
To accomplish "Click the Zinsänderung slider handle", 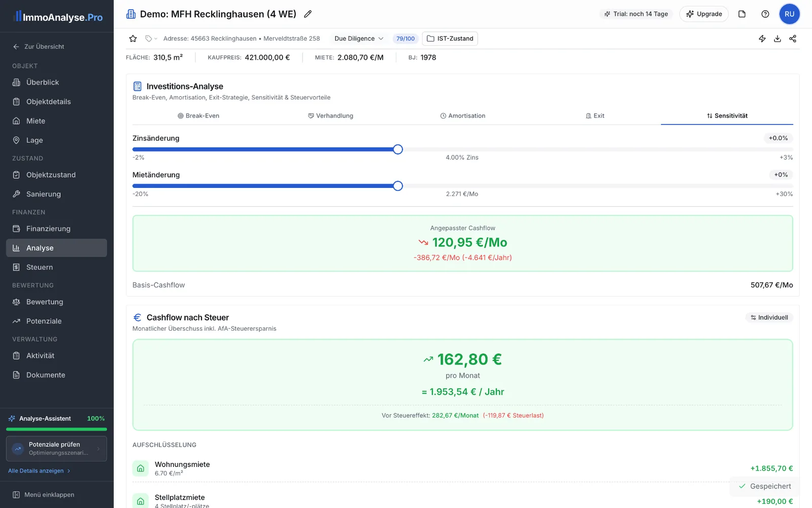I will 398,149.
